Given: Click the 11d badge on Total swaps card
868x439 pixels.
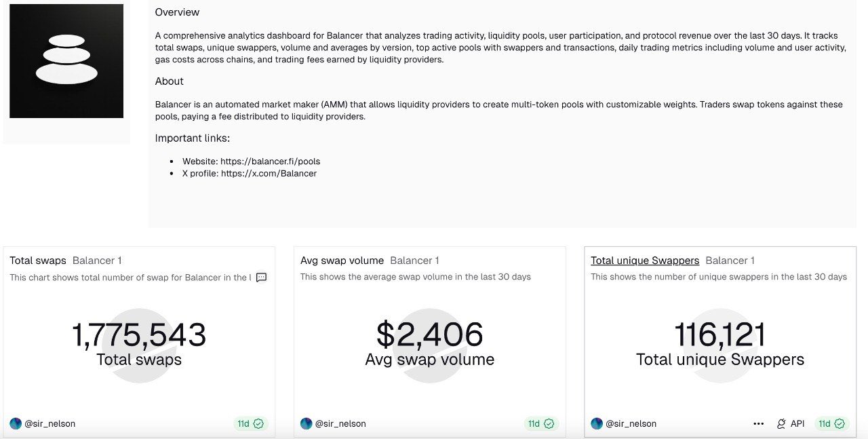Looking at the screenshot, I should 250,423.
